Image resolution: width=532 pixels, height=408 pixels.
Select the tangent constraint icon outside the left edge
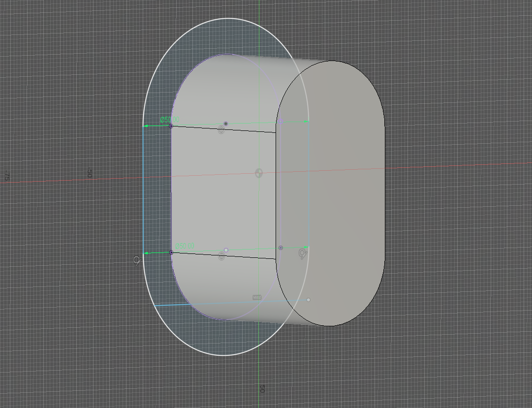coord(137,261)
